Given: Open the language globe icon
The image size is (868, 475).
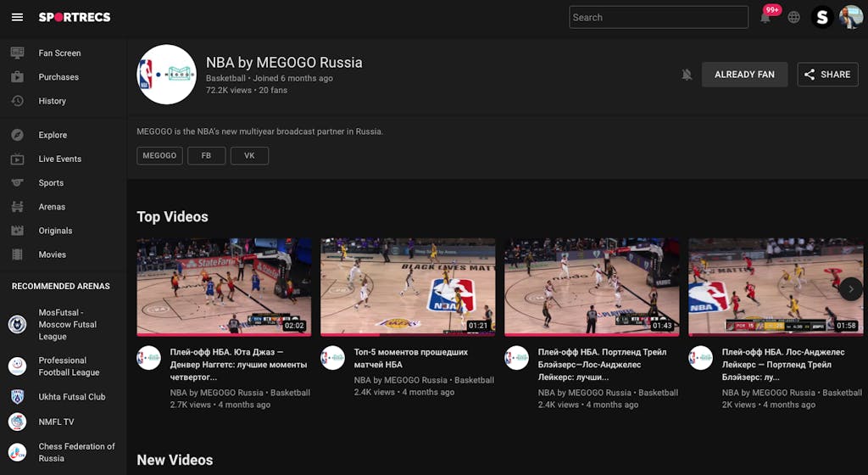Looking at the screenshot, I should pos(793,17).
